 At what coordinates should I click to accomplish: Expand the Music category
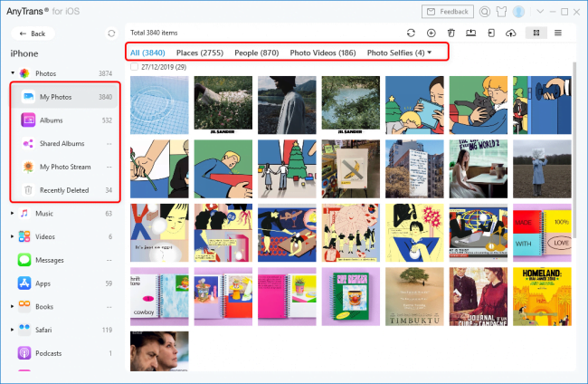coord(12,214)
